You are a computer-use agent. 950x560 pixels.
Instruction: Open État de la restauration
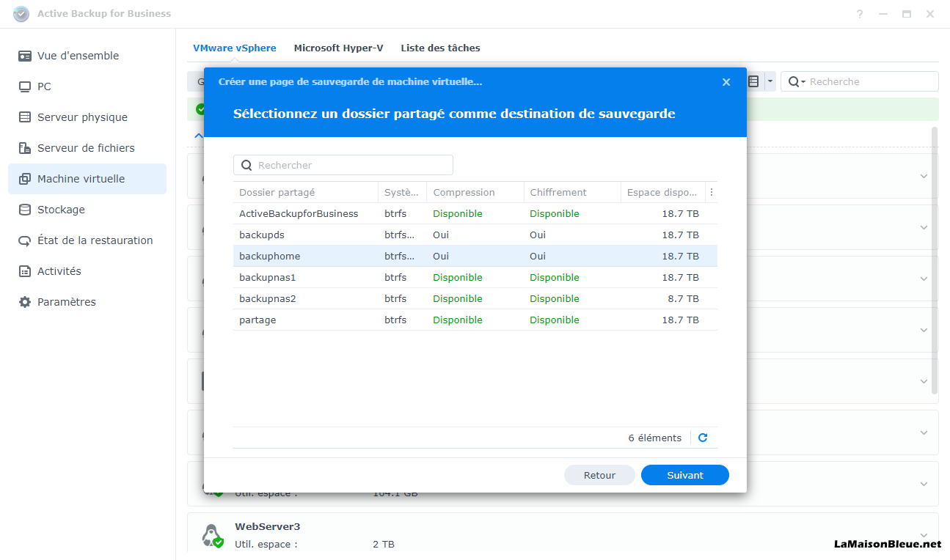click(87, 240)
